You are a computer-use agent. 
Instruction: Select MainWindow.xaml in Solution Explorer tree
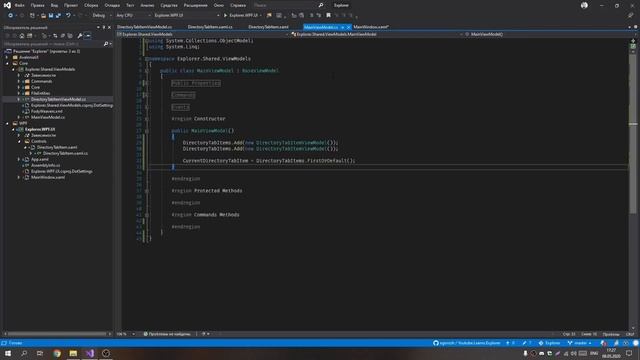tap(48, 177)
